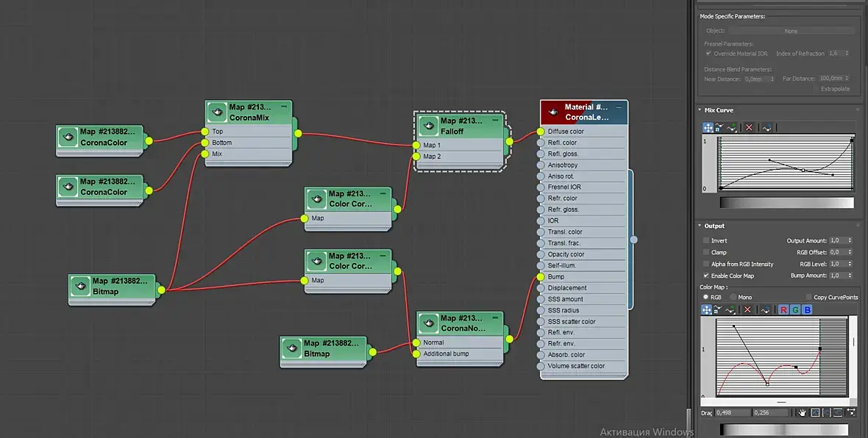Delete point with red X in Color Map
Image resolution: width=868 pixels, height=438 pixels.
point(747,309)
